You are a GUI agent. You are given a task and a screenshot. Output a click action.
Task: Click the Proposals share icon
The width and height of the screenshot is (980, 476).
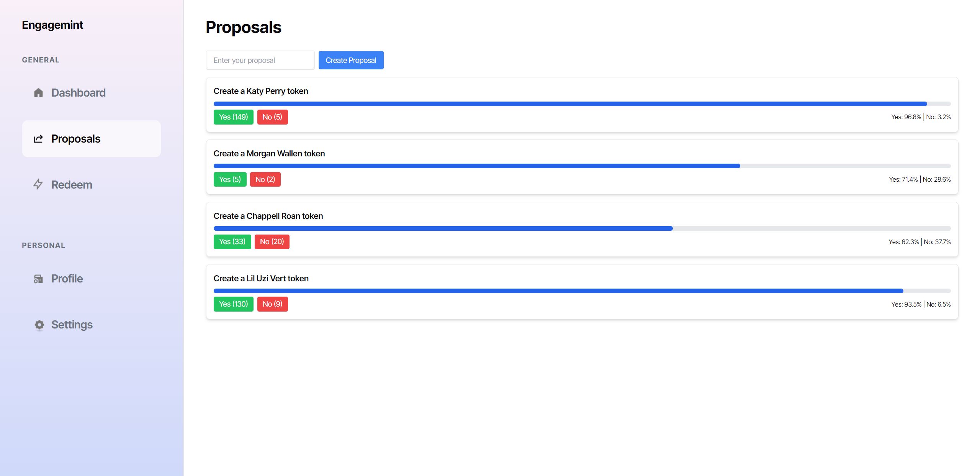tap(39, 138)
